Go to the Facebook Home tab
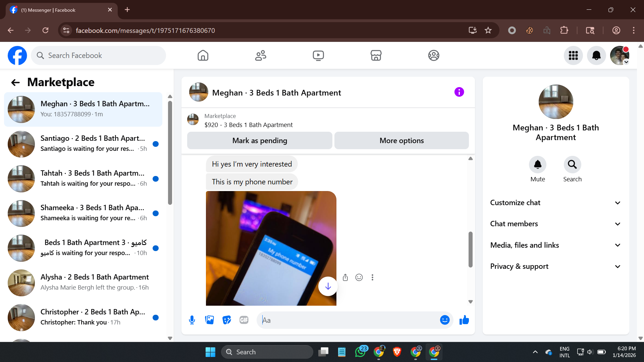Viewport: 644px width, 362px height. tap(203, 55)
